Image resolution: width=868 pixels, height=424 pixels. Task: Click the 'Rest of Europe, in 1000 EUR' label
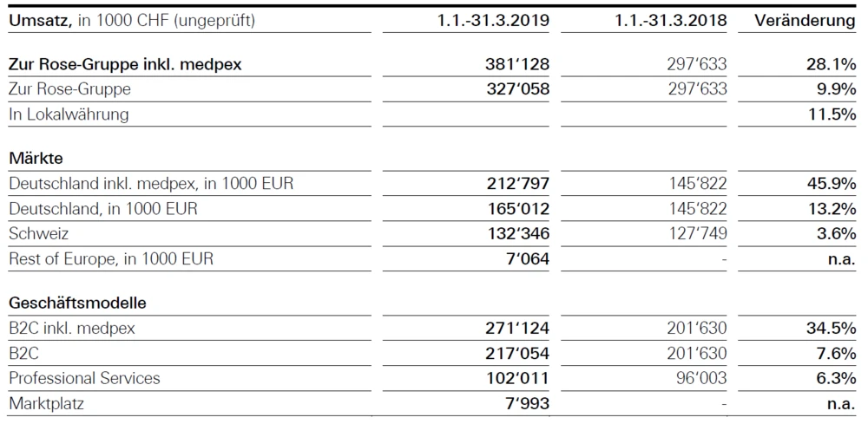[110, 258]
